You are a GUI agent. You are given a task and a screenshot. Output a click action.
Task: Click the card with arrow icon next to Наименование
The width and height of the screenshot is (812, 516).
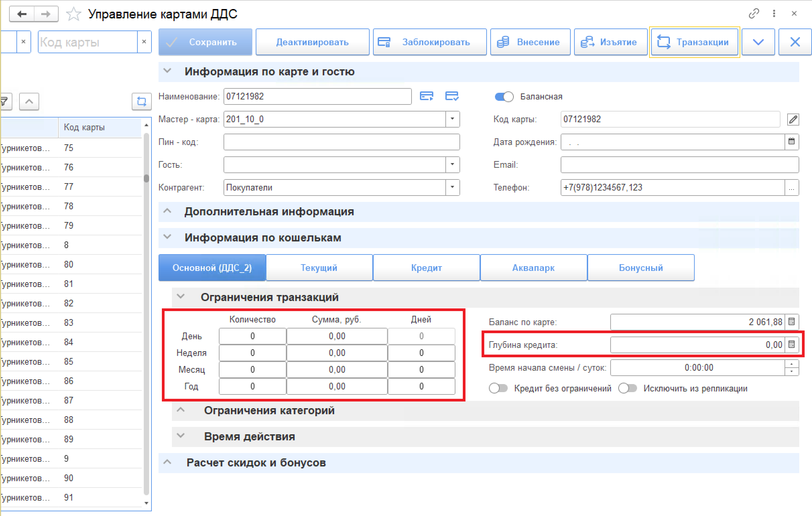tap(426, 96)
